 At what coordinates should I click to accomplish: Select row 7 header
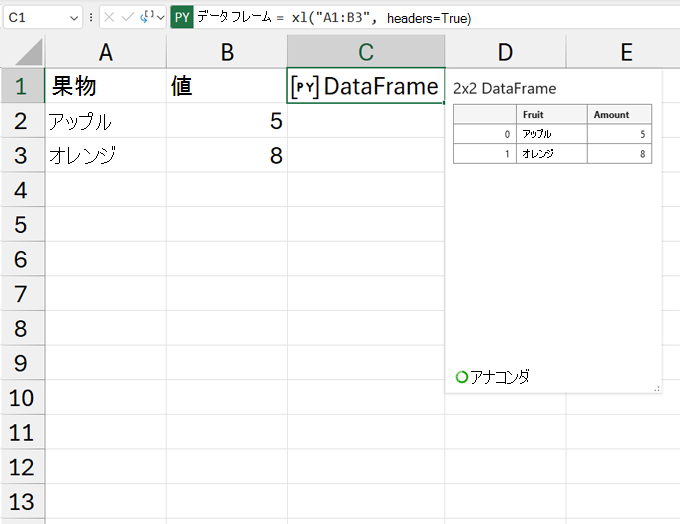(22, 294)
